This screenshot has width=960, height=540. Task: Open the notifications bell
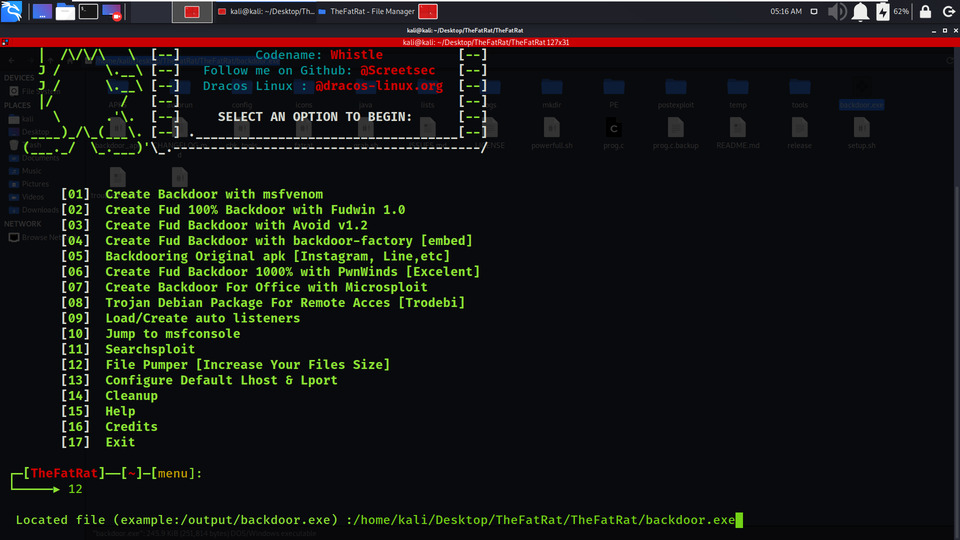pos(860,12)
